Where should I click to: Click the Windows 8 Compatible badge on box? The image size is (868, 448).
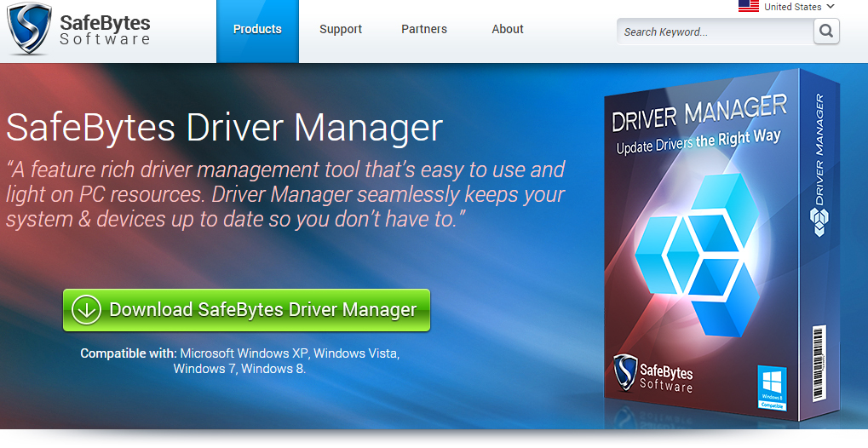click(x=773, y=387)
